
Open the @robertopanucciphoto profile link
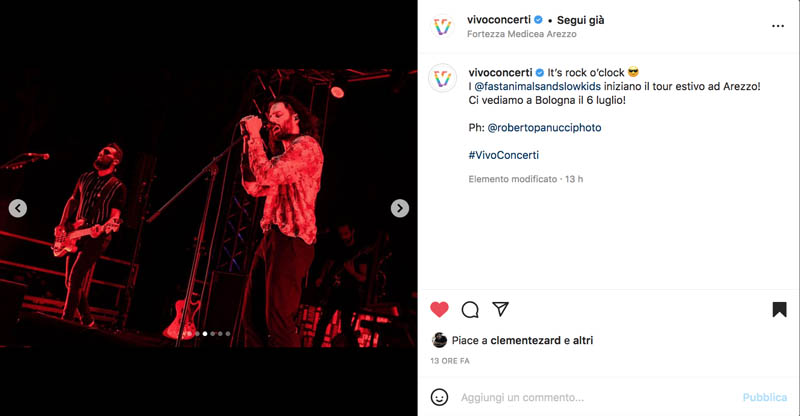point(544,128)
